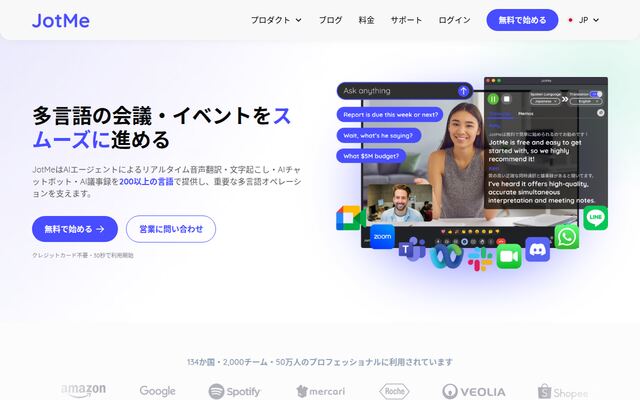The image size is (640, 400).
Task: Click the emoji reactions row in call bar
Action: 470,231
